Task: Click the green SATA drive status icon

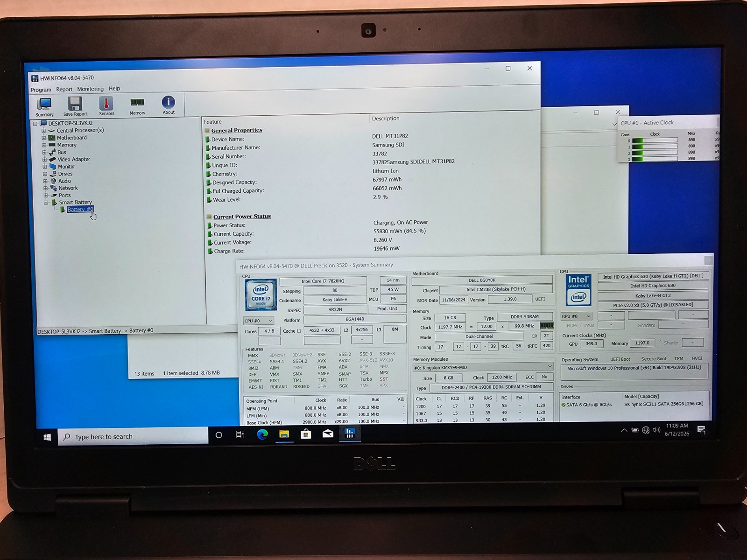Action: coord(564,405)
